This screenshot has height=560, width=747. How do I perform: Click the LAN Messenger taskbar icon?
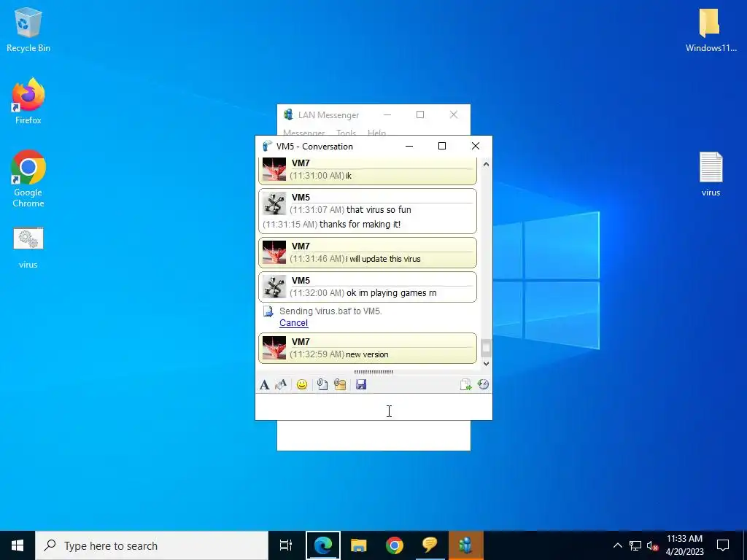[x=465, y=545]
